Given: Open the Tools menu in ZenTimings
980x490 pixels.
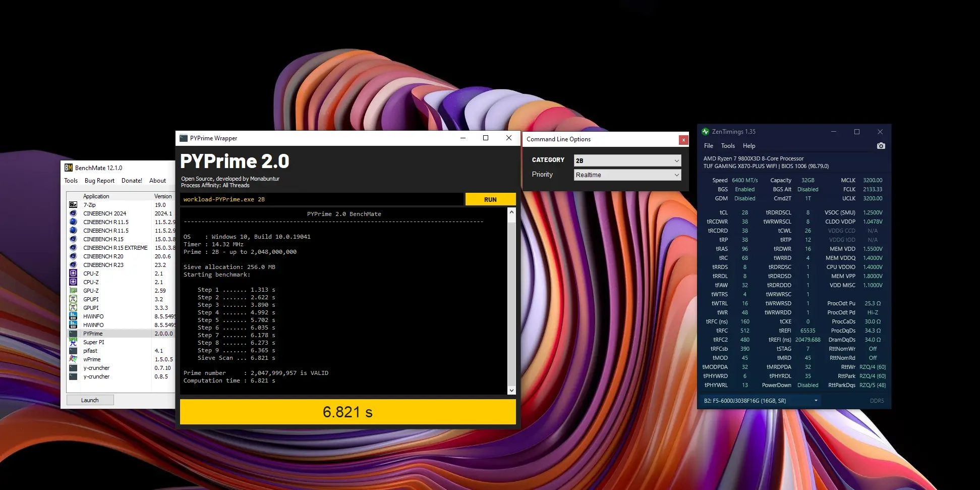Looking at the screenshot, I should (x=728, y=146).
